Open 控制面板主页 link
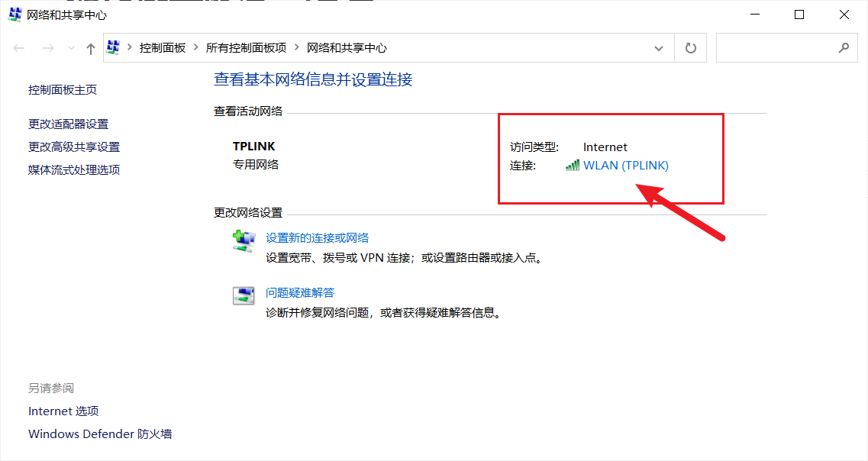 pos(63,89)
